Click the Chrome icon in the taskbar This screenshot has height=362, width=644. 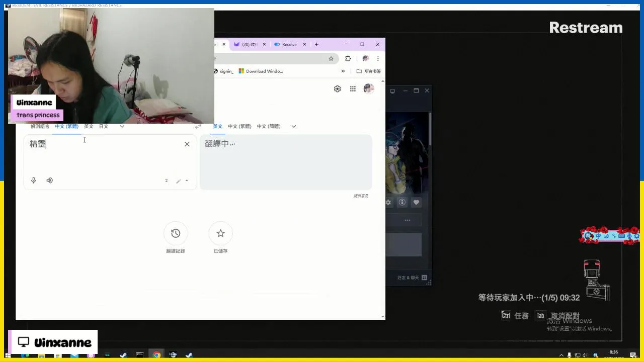click(x=157, y=355)
